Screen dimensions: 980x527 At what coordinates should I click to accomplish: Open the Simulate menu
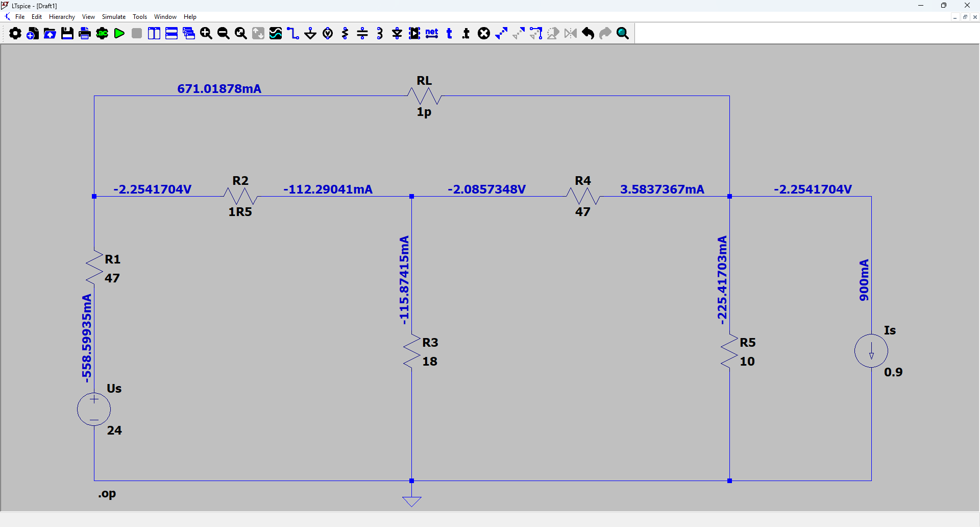coord(113,17)
